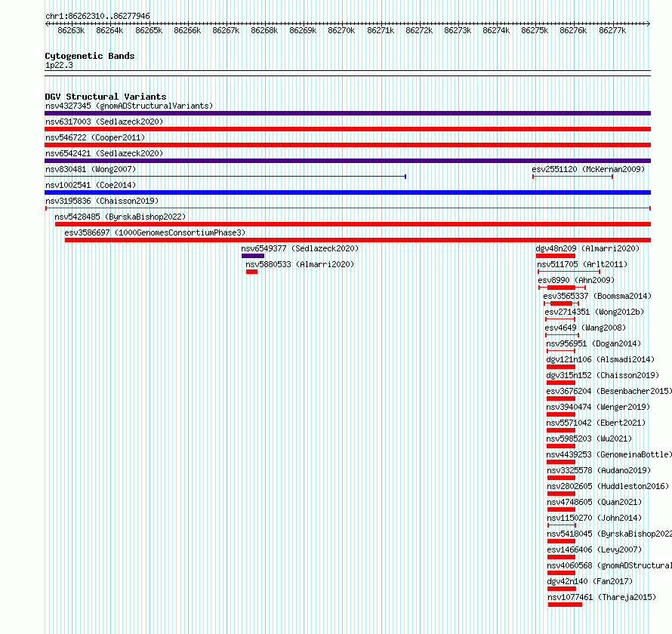The height and width of the screenshot is (634, 672).
Task: Click the DGV Structural Variants track heading
Action: [106, 97]
